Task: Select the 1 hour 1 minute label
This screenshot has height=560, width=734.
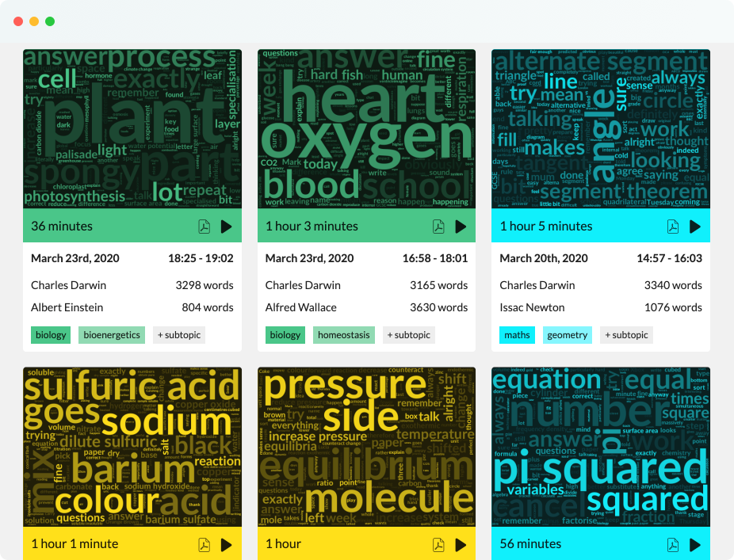Action: tap(75, 544)
